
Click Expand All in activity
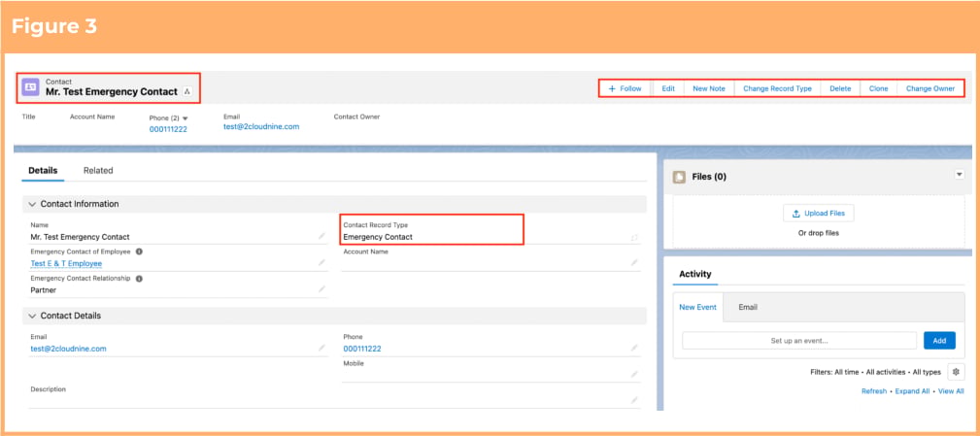point(913,391)
